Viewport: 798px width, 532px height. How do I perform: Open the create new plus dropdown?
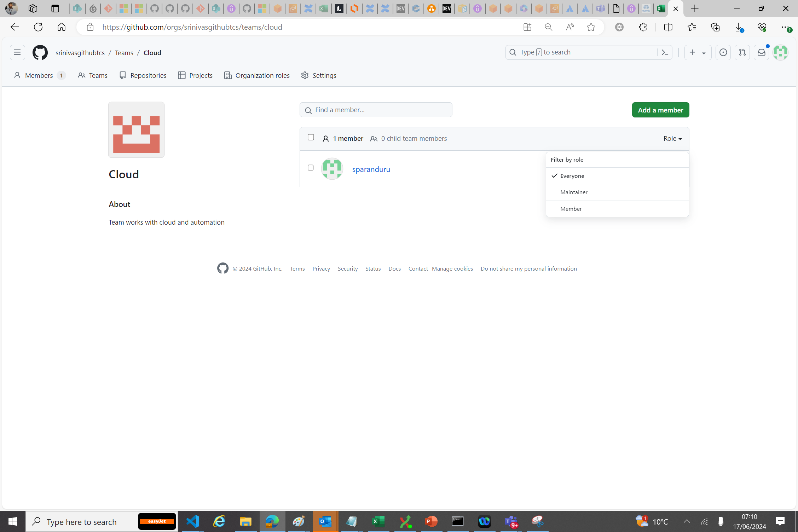[x=697, y=52]
